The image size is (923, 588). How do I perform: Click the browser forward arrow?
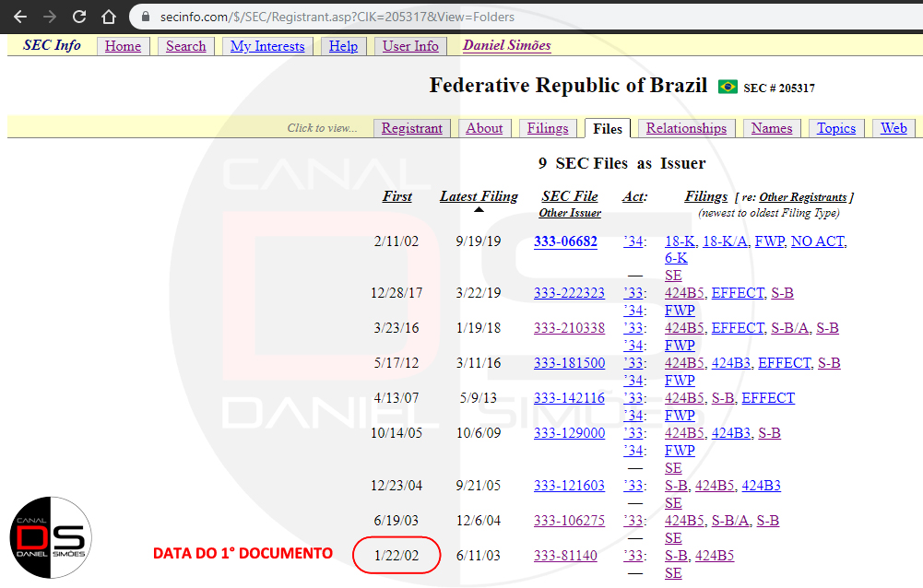point(50,17)
